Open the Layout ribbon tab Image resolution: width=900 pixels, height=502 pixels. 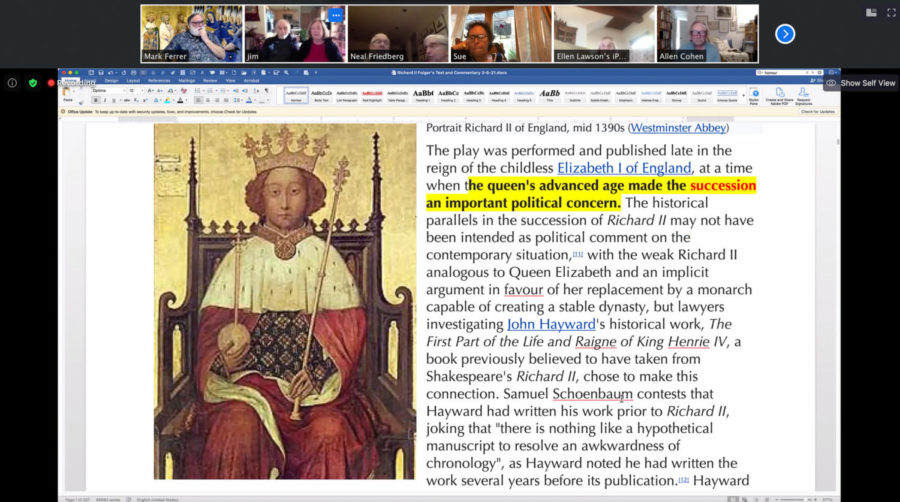[x=133, y=80]
